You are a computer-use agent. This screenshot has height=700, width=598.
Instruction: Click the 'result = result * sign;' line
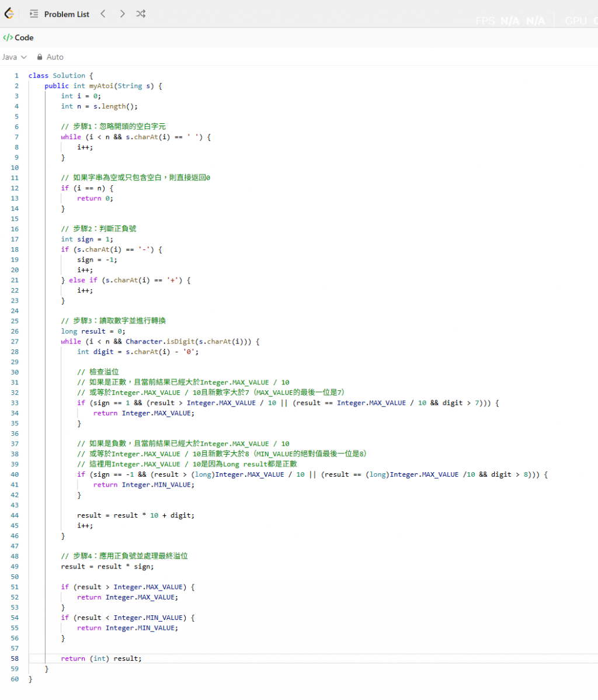pyautogui.click(x=107, y=567)
